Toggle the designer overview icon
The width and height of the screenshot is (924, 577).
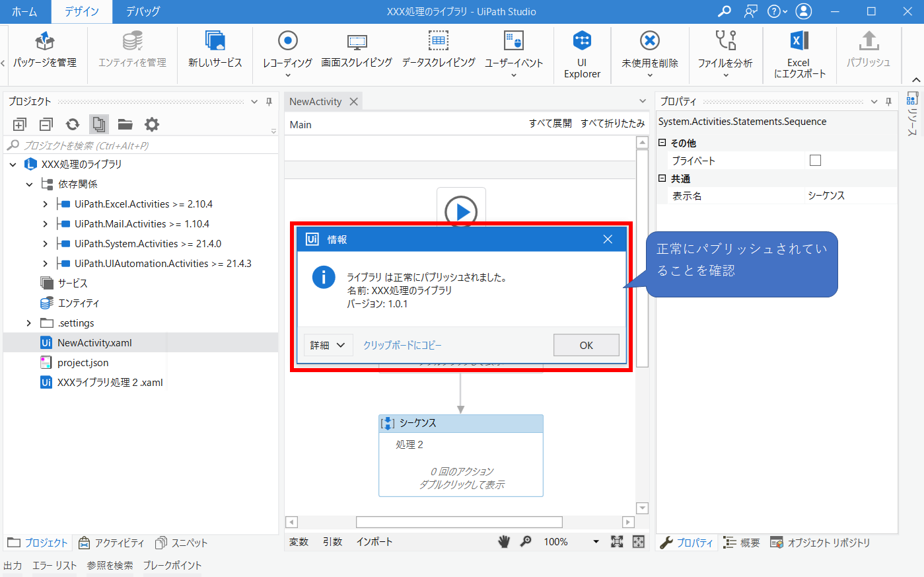pyautogui.click(x=638, y=541)
